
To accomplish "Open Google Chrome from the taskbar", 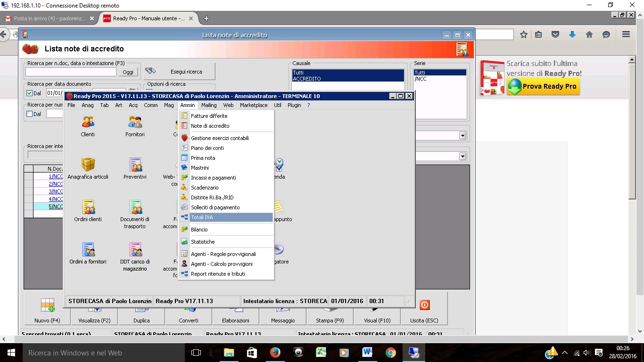I will (x=390, y=353).
